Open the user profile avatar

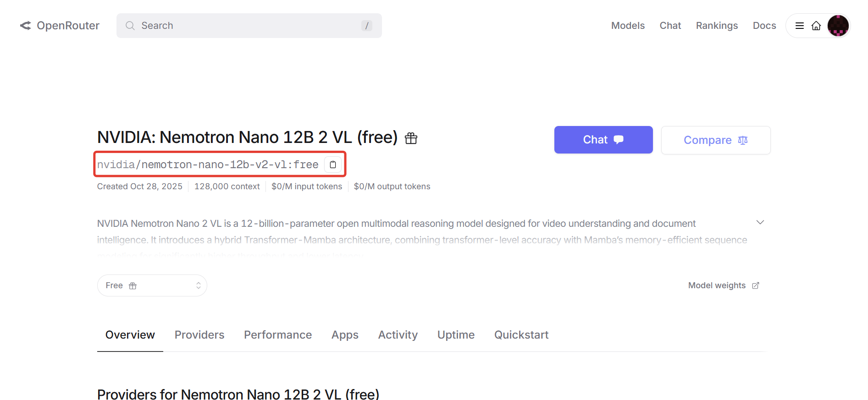click(838, 26)
